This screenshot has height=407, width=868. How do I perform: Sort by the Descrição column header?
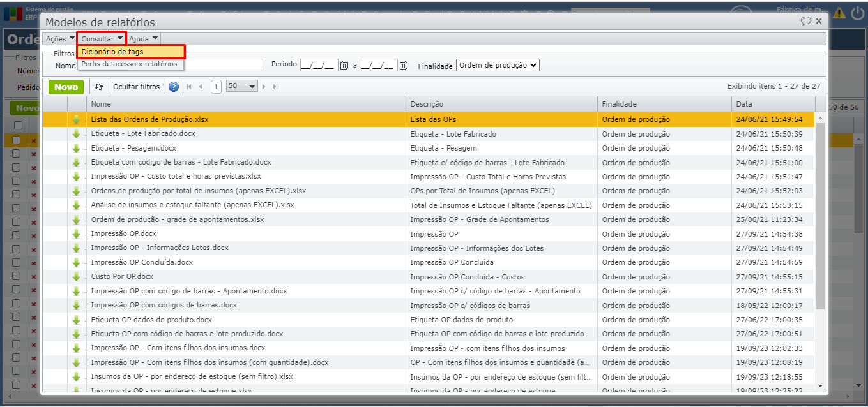point(427,104)
